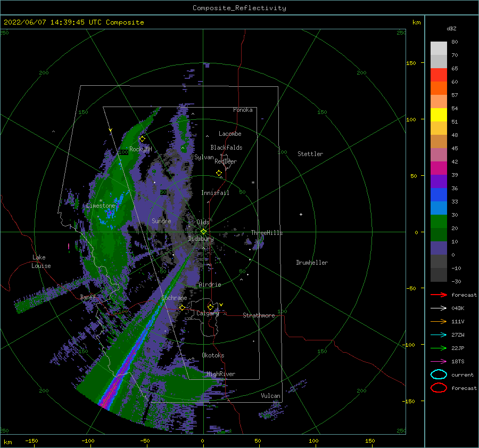
Task: Select the Drumheller label
Action: pyautogui.click(x=312, y=263)
